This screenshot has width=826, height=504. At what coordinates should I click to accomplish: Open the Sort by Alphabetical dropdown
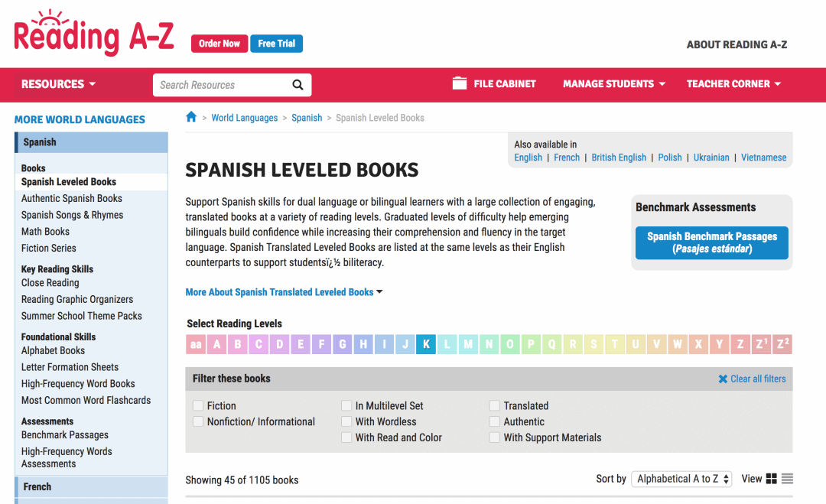[681, 479]
